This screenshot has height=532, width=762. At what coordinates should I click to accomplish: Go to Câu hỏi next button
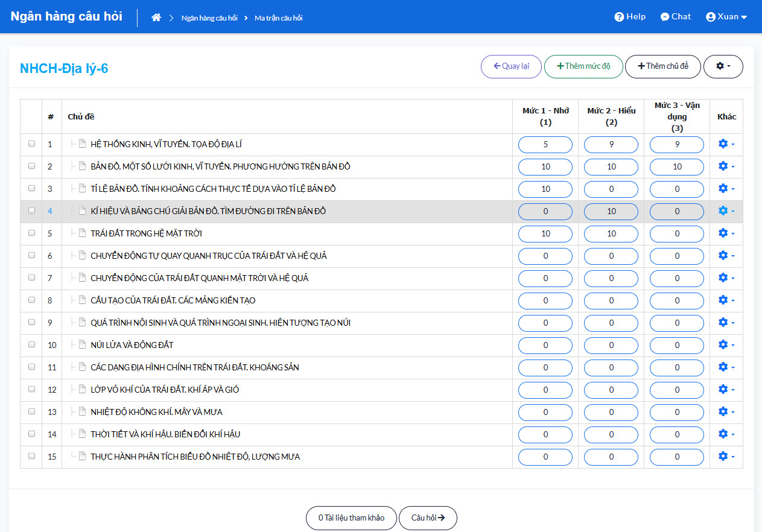point(428,518)
